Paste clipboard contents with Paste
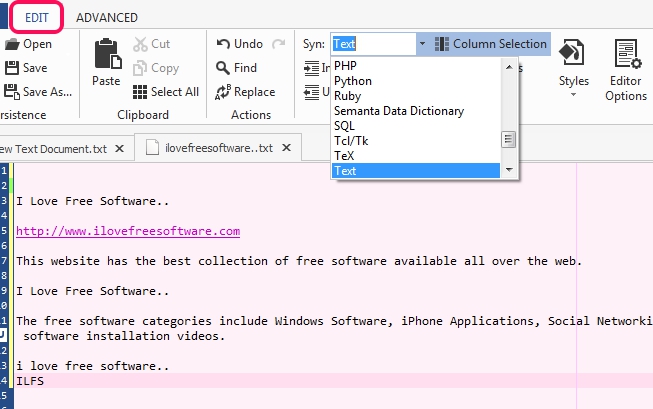Viewport: 653px width, 409px height. (107, 62)
